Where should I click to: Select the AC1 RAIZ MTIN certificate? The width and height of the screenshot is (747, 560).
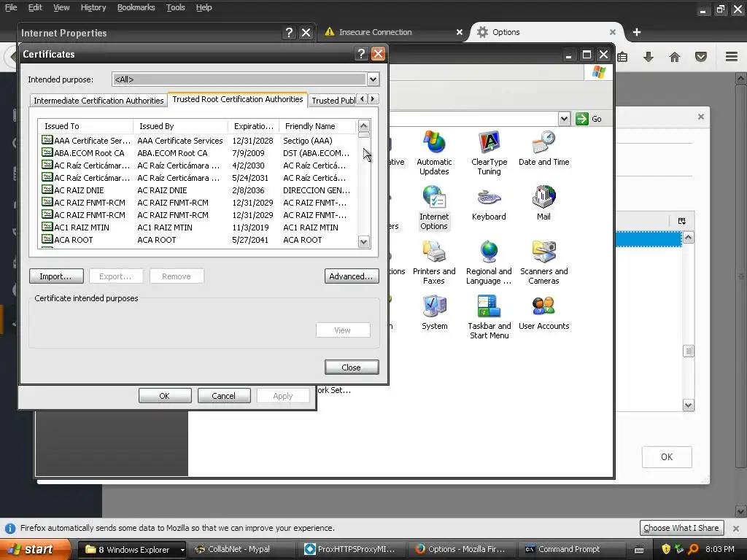[198, 227]
